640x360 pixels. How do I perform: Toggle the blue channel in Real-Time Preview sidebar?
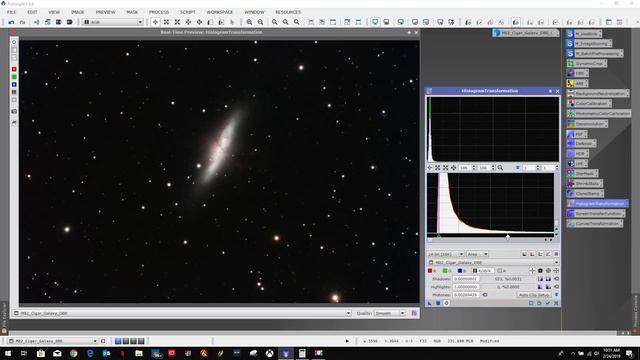click(x=14, y=84)
